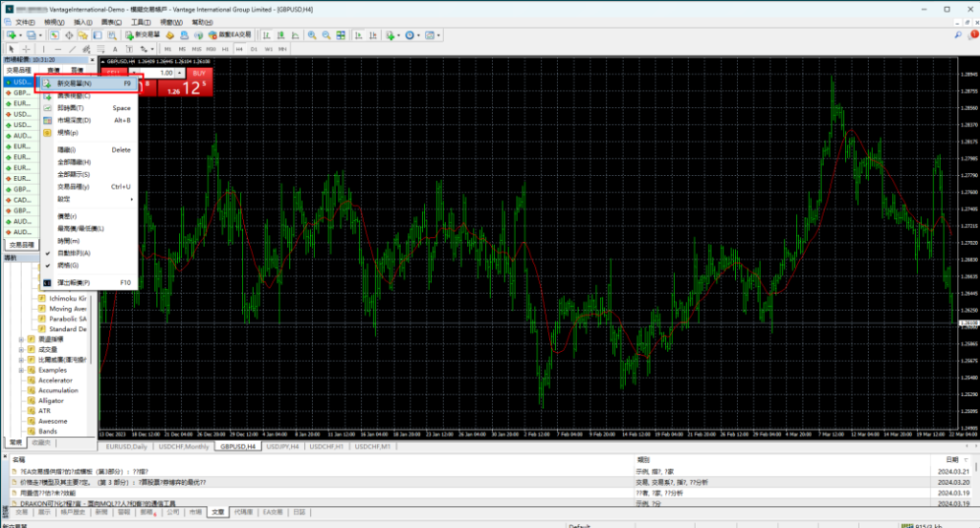980x528 pixels.
Task: Select the text label 'A' drawing tool
Action: tap(115, 48)
